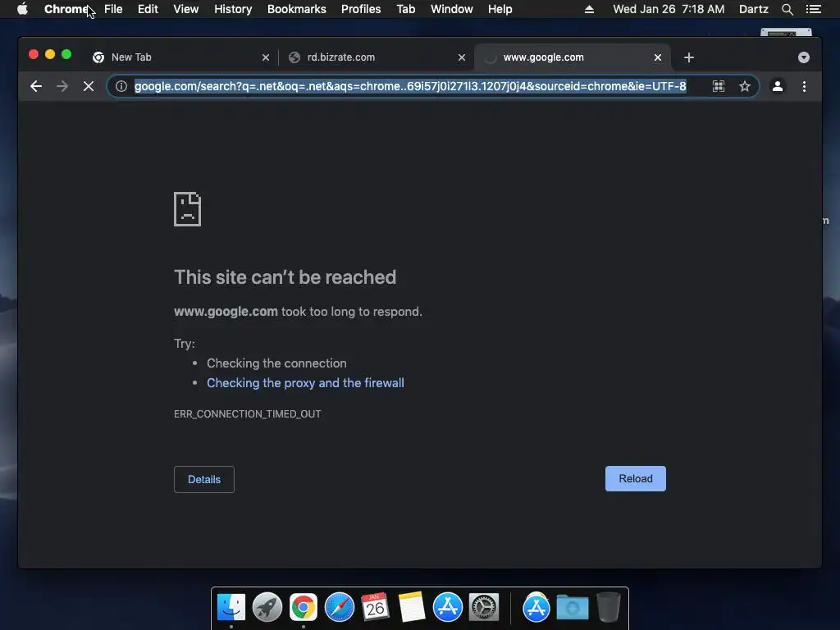Image resolution: width=840 pixels, height=630 pixels.
Task: Open Safari from the Dock
Action: (340, 608)
